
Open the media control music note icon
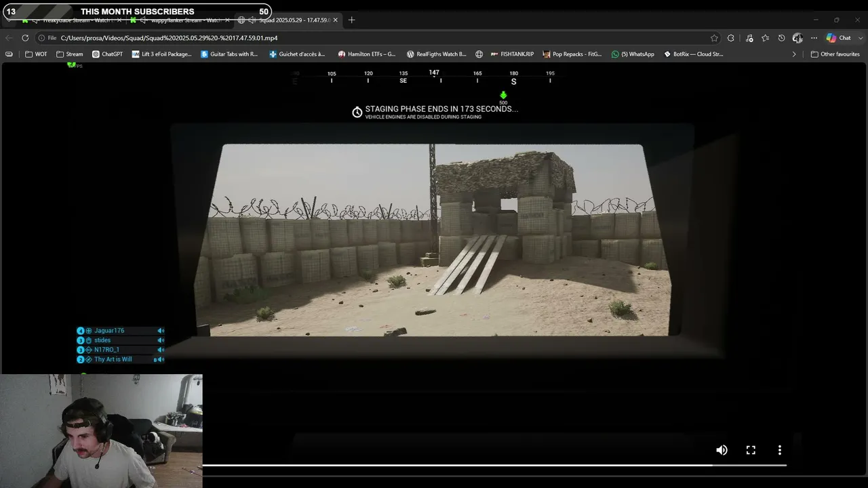click(x=749, y=38)
